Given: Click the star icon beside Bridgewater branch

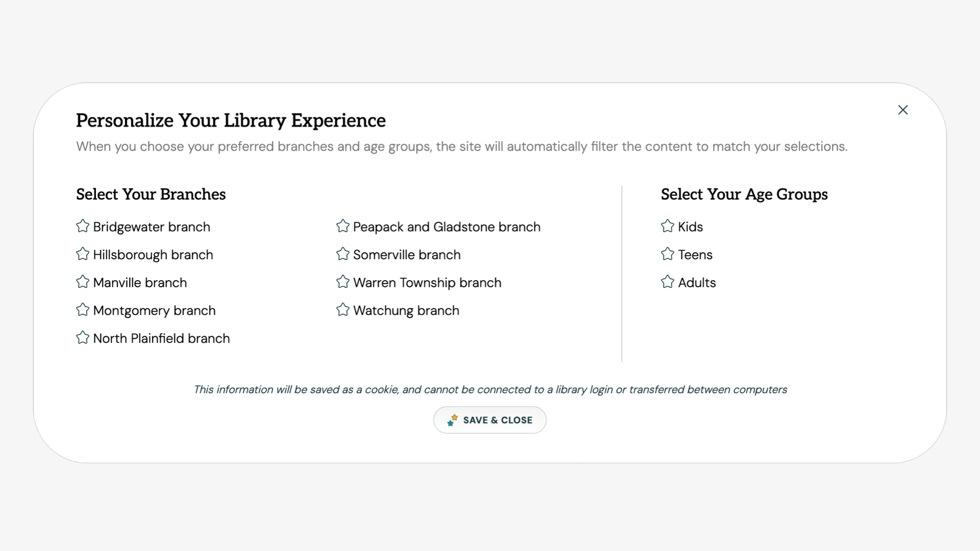Looking at the screenshot, I should (x=83, y=226).
